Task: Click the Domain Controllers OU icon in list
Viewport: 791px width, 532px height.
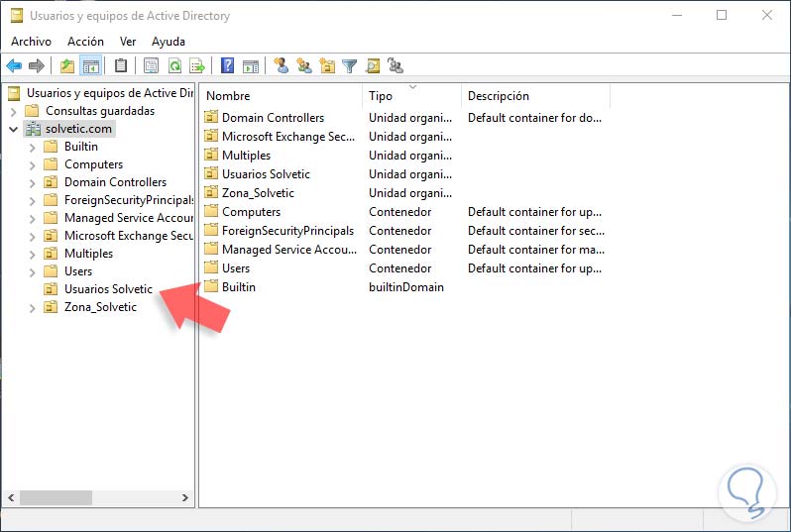Action: pyautogui.click(x=211, y=118)
